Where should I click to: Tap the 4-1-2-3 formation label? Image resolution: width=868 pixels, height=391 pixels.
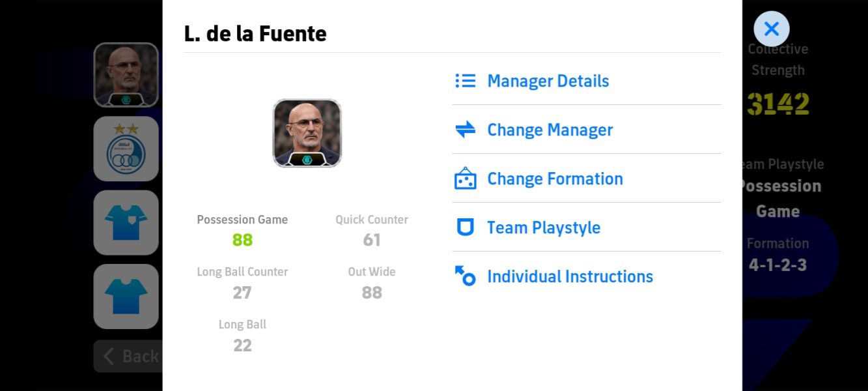tap(777, 265)
